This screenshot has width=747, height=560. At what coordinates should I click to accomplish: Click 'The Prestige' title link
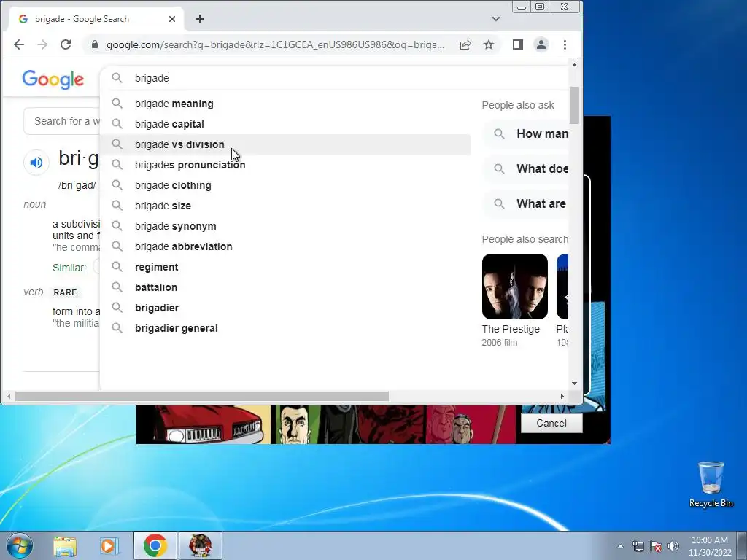(511, 329)
